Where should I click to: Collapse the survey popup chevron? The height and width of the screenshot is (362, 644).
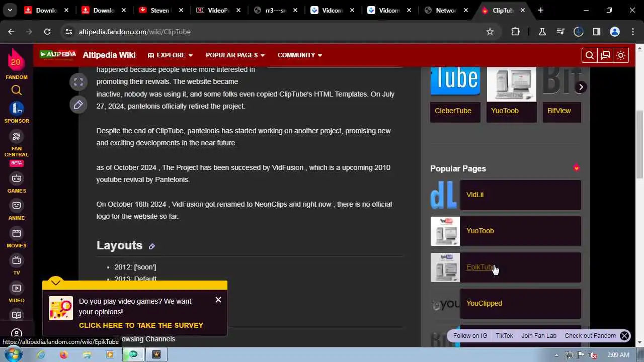tap(56, 282)
